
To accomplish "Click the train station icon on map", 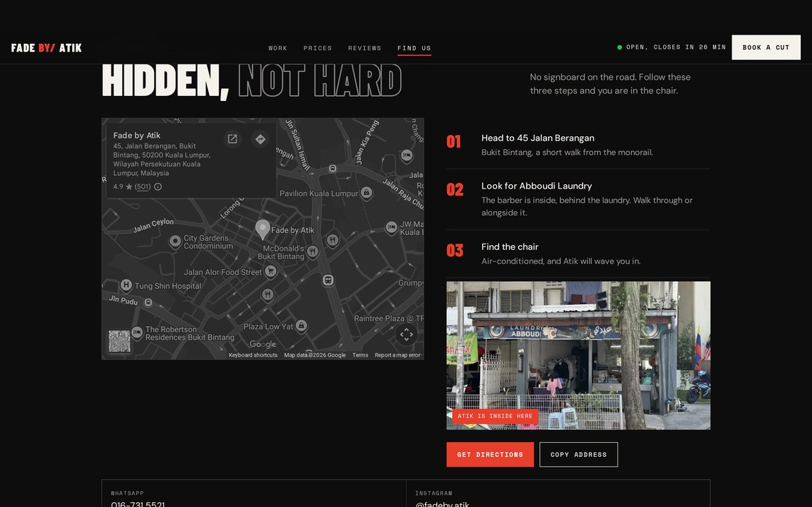I will point(328,280).
